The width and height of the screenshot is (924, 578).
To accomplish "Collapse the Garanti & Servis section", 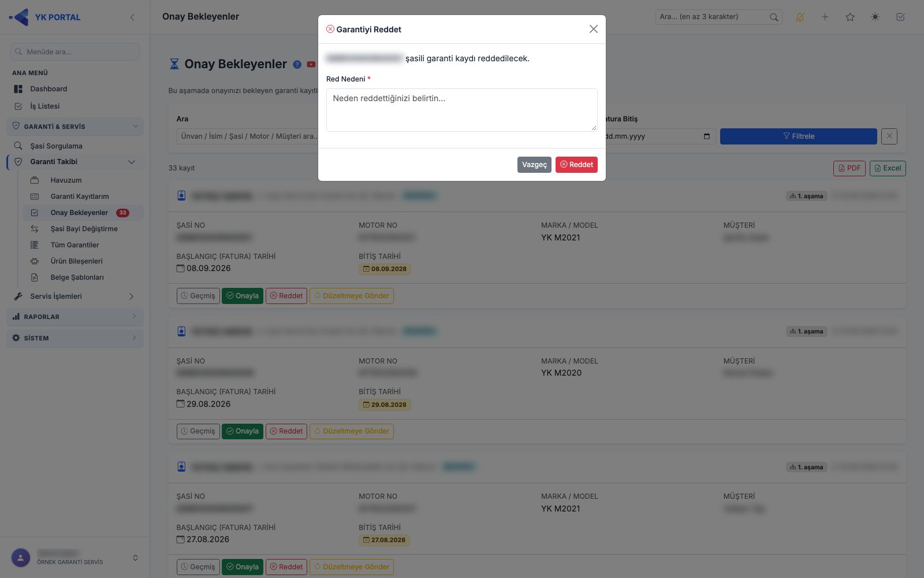I will (x=75, y=127).
